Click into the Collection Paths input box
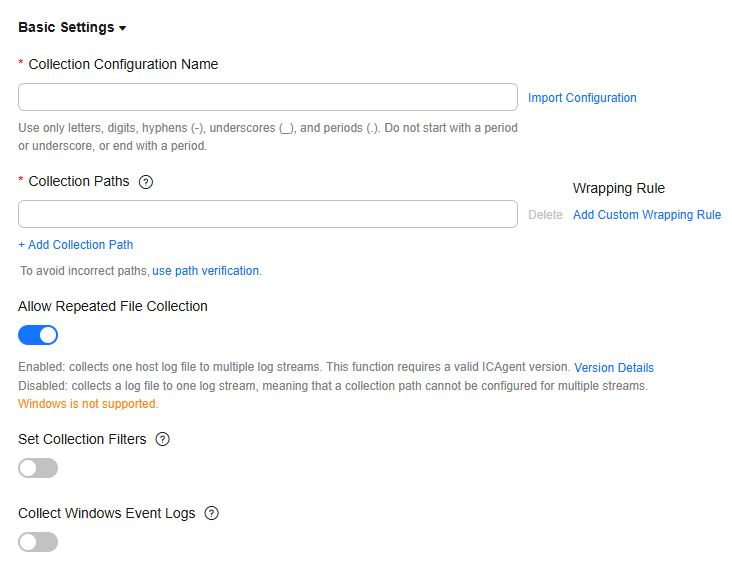The width and height of the screenshot is (732, 577). click(268, 214)
